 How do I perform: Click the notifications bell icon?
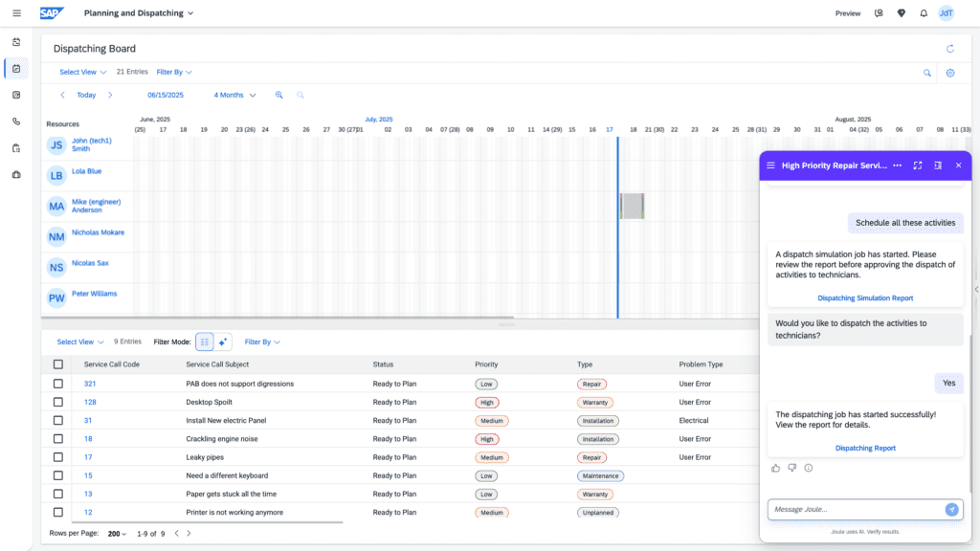click(x=924, y=13)
